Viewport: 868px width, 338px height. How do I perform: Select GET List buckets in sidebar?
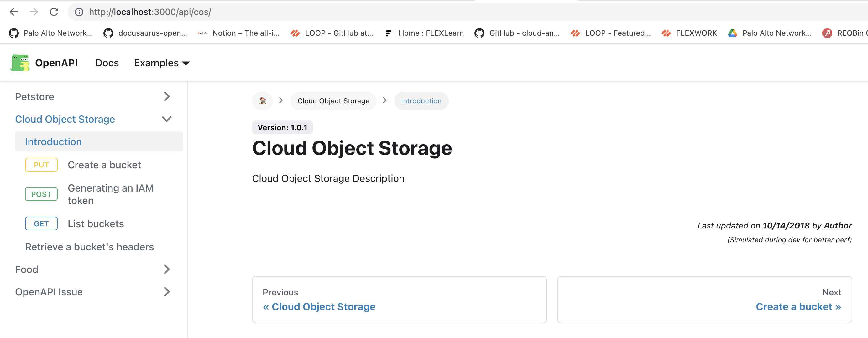click(x=96, y=224)
